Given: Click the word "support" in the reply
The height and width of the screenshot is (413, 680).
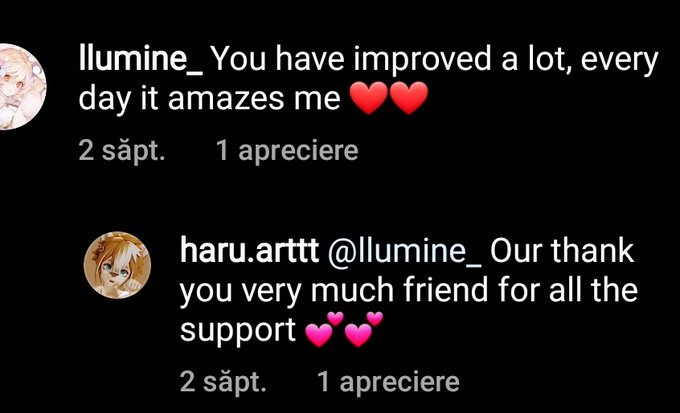Looking at the screenshot, I should [x=238, y=332].
